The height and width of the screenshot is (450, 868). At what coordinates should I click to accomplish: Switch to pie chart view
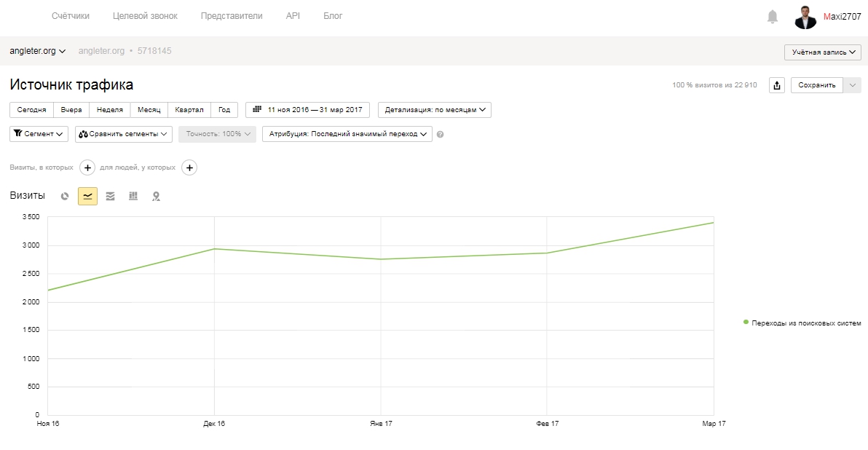(65, 196)
